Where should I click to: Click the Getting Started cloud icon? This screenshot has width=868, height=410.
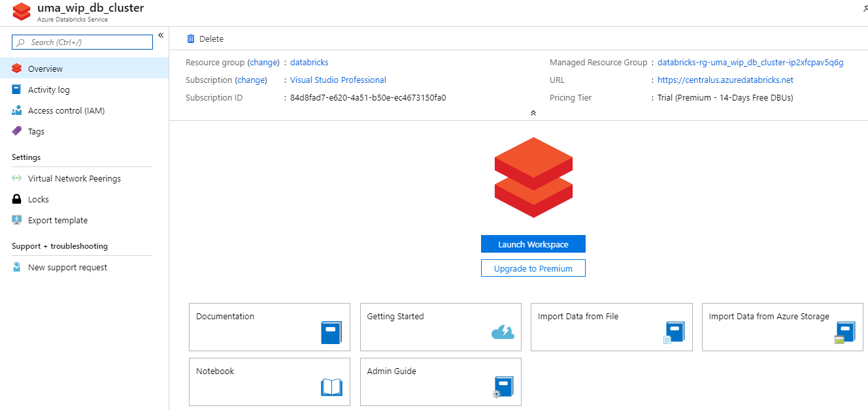[x=503, y=332]
